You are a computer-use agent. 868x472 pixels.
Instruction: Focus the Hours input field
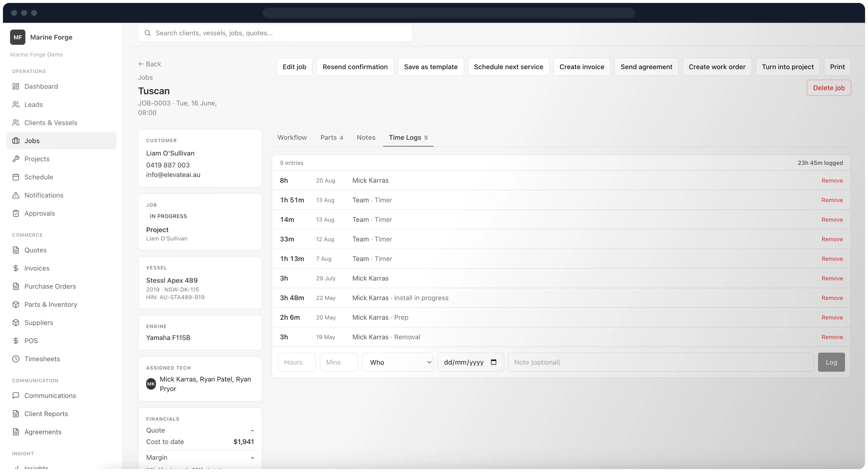297,362
